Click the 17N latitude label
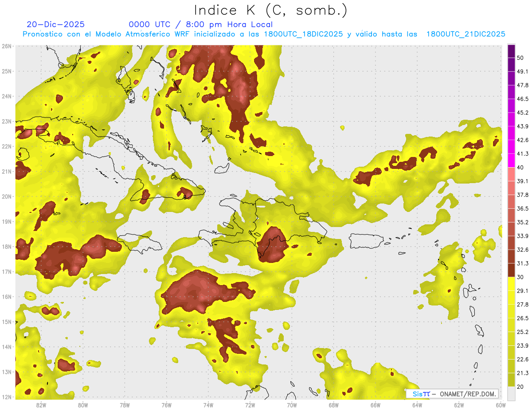Image resolution: width=532 pixels, height=411 pixels. click(x=6, y=271)
